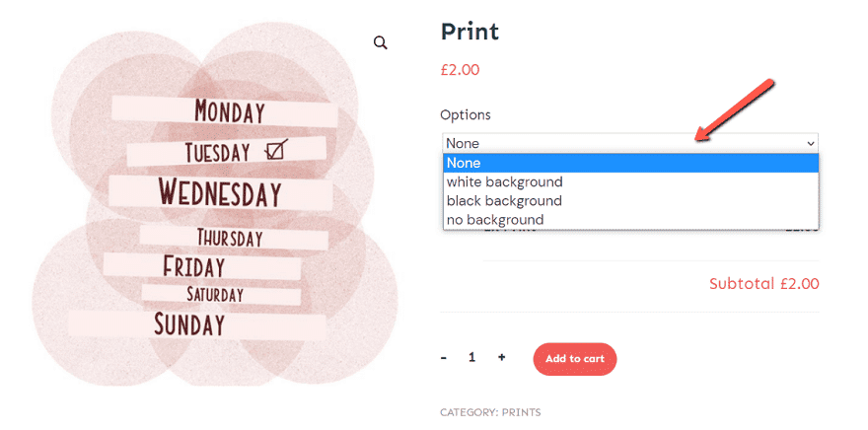This screenshot has width=868, height=430.
Task: Open the PRINTS category link
Action: [x=521, y=412]
